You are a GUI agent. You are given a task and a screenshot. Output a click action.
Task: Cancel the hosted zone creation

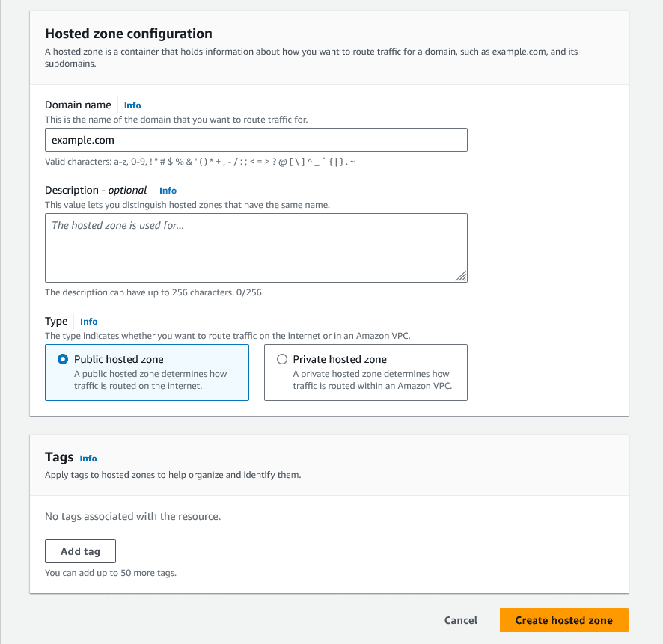click(x=461, y=620)
